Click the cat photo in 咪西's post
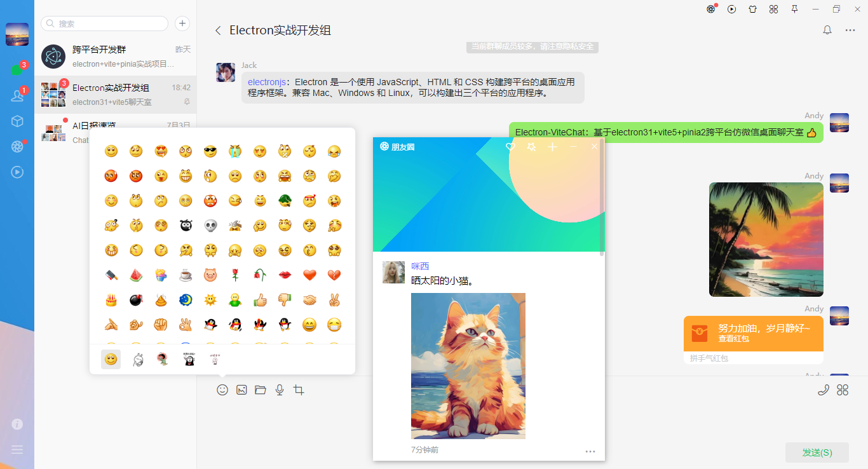This screenshot has width=868, height=469. tap(468, 365)
